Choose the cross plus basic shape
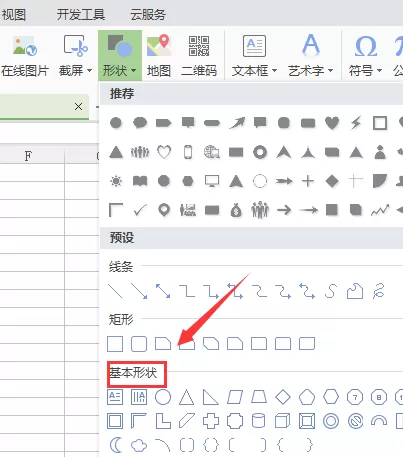This screenshot has height=457, width=403. click(211, 421)
